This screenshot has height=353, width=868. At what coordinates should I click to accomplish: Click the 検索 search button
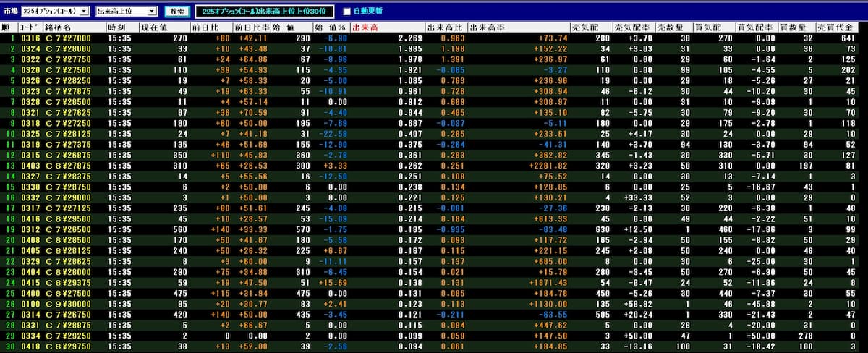(x=177, y=11)
